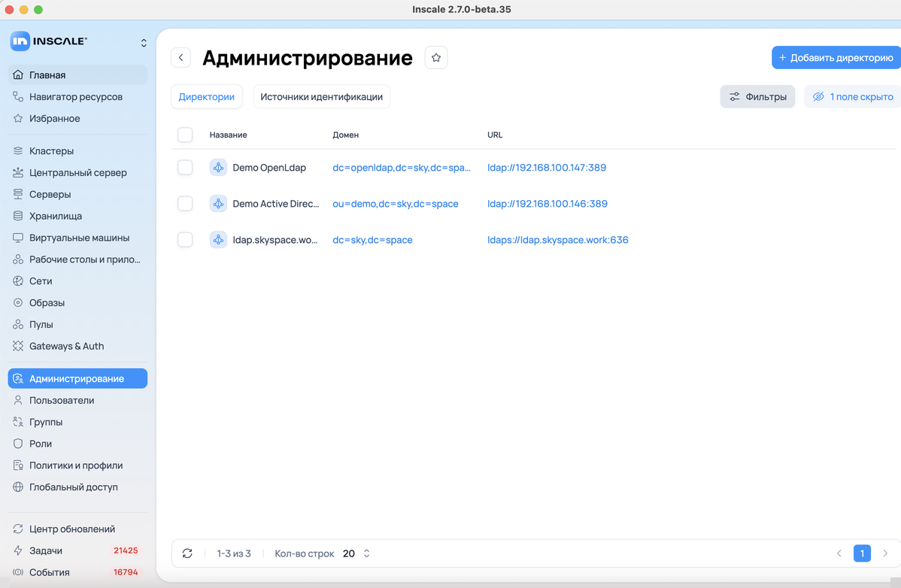Check the Demo OpenLdap row checkbox

(185, 168)
